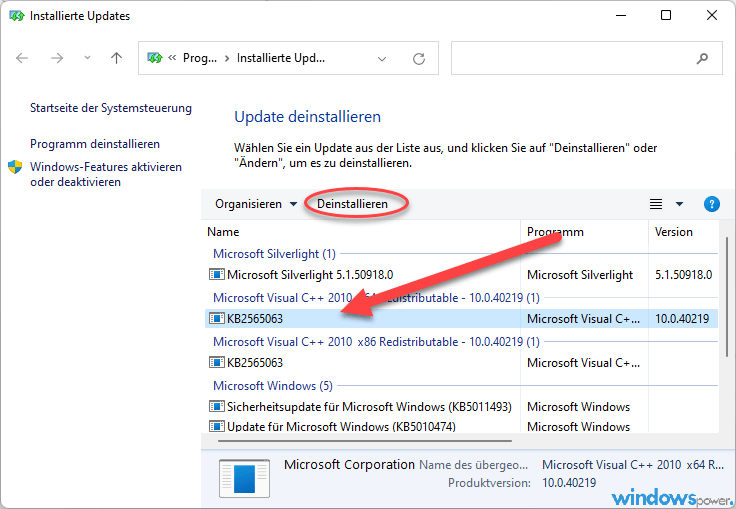Click the details pane update thumbnail
Image resolution: width=736 pixels, height=509 pixels.
[x=244, y=478]
